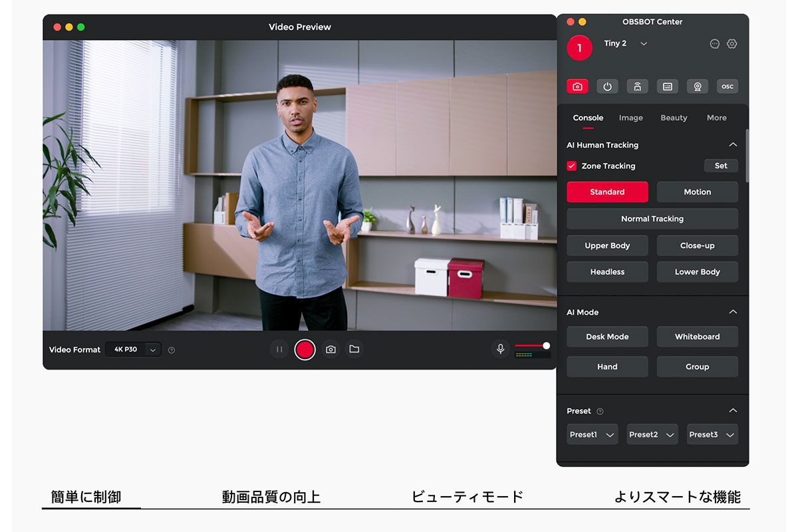Open the recordings folder icon
The width and height of the screenshot is (798, 532).
354,348
